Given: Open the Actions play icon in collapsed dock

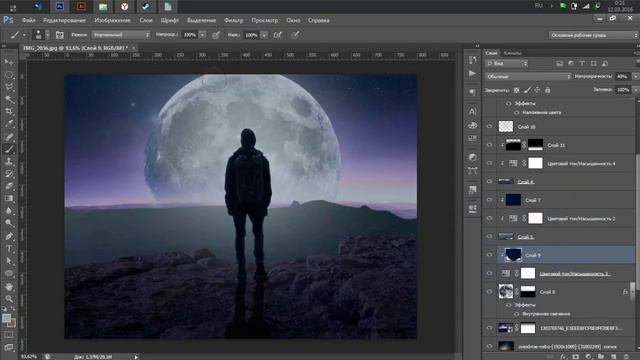Looking at the screenshot, I should [x=472, y=73].
